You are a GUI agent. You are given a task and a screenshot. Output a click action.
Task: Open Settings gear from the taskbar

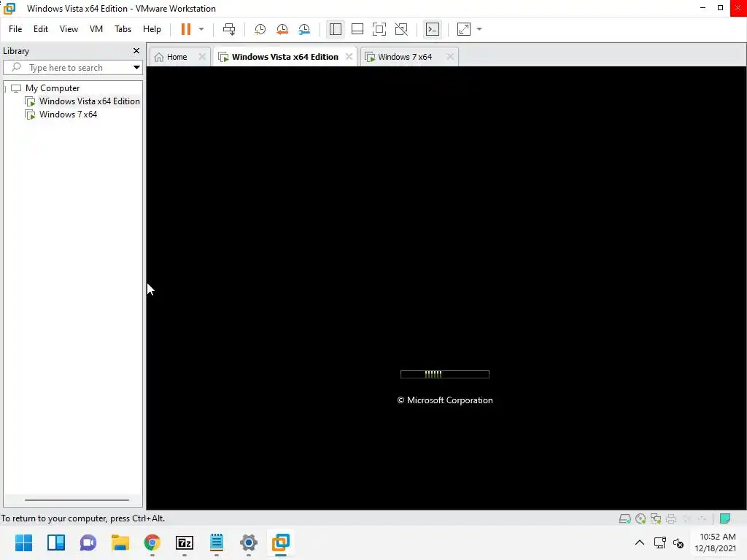coord(249,542)
